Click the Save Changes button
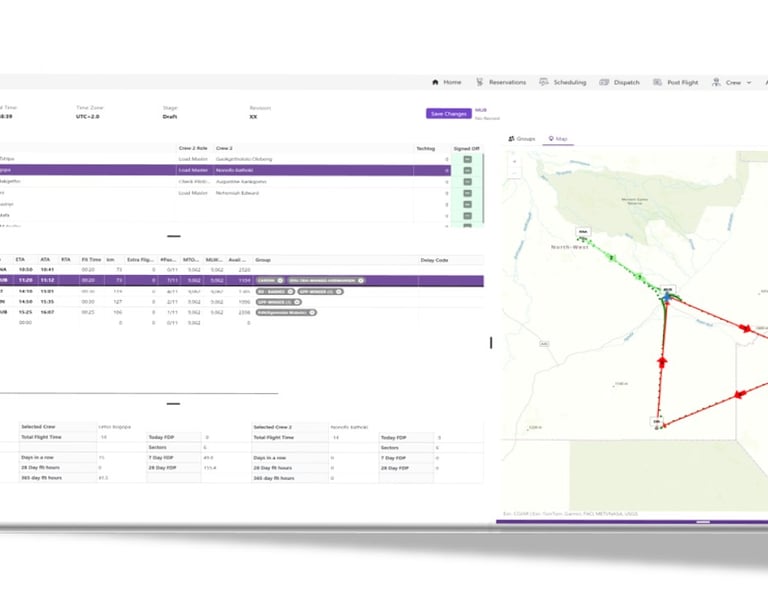768x600 pixels. click(x=449, y=114)
